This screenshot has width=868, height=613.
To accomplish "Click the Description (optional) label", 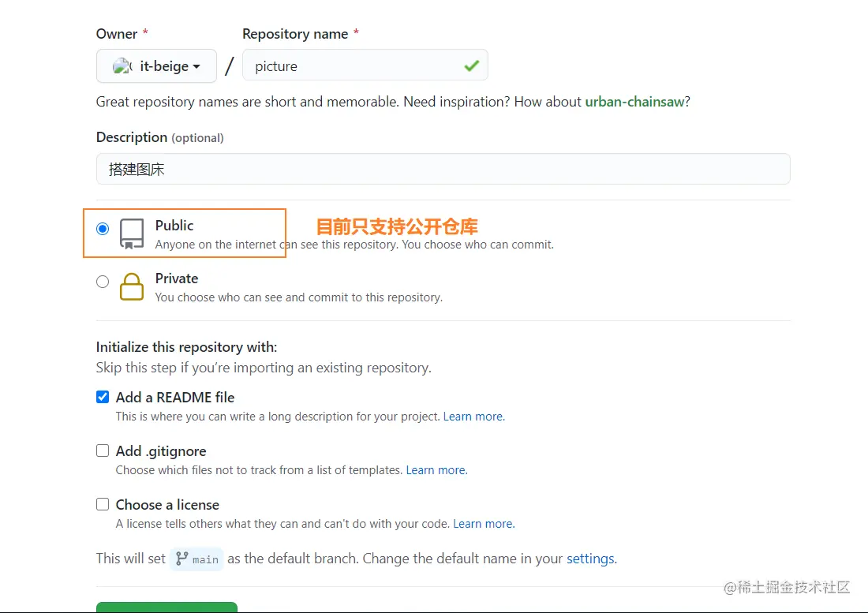I will pyautogui.click(x=160, y=137).
